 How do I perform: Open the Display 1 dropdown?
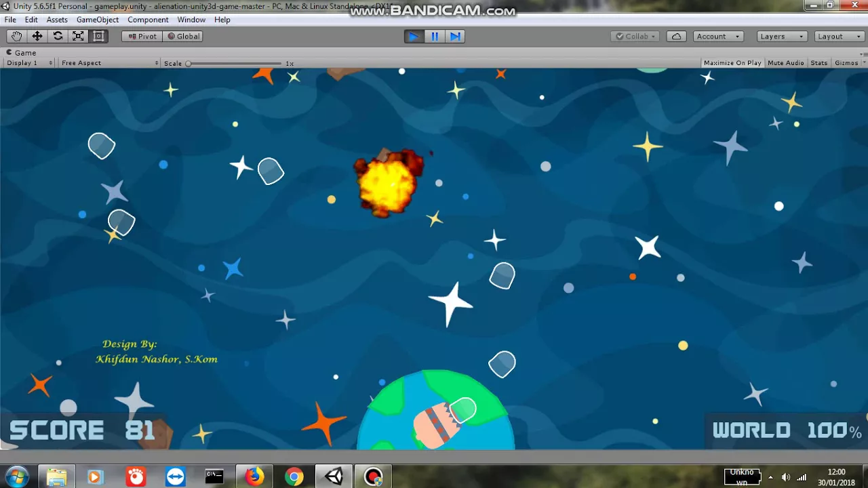[29, 63]
